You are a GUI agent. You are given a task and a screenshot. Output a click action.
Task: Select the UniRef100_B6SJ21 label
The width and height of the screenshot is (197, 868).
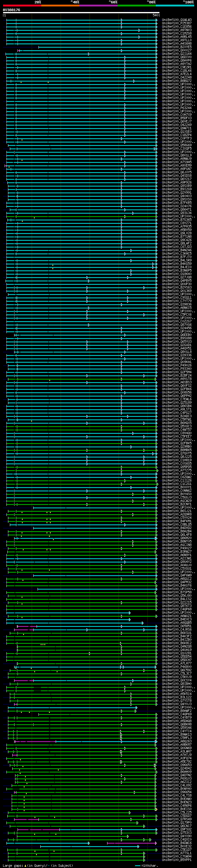pos(177,511)
